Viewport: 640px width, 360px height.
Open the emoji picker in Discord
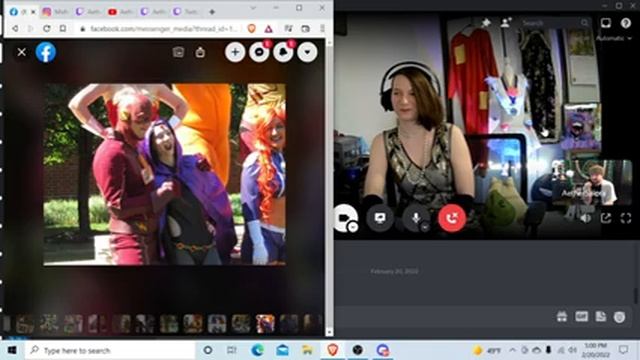click(x=620, y=317)
